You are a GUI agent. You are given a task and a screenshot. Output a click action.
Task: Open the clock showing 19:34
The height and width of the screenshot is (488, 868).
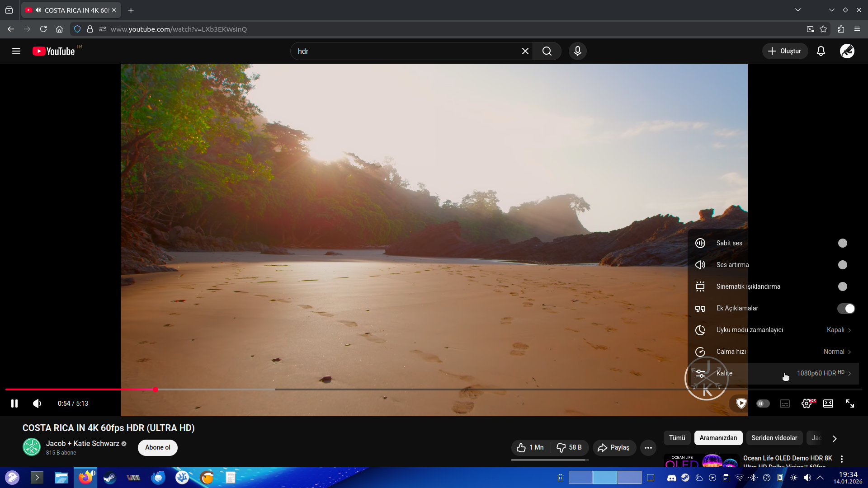848,478
